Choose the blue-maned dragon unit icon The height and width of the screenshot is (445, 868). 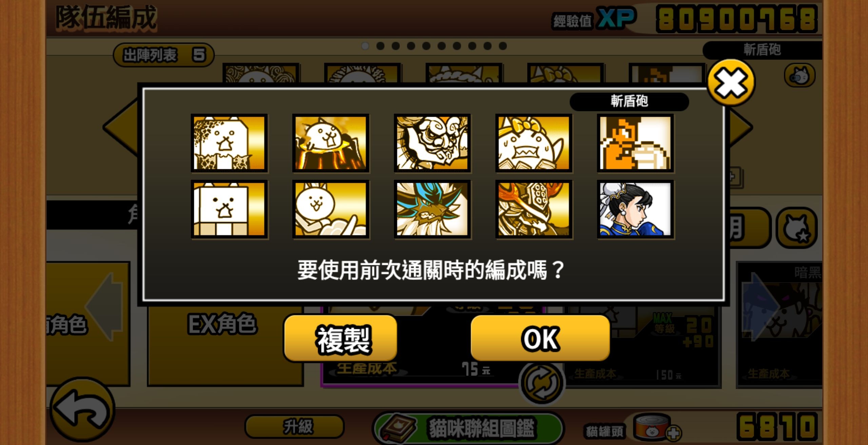(x=432, y=209)
